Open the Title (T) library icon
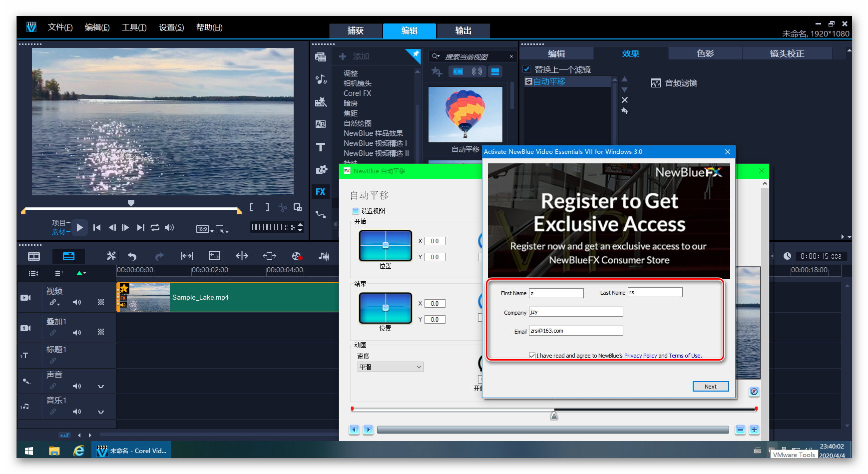The height and width of the screenshot is (474, 868). [321, 147]
